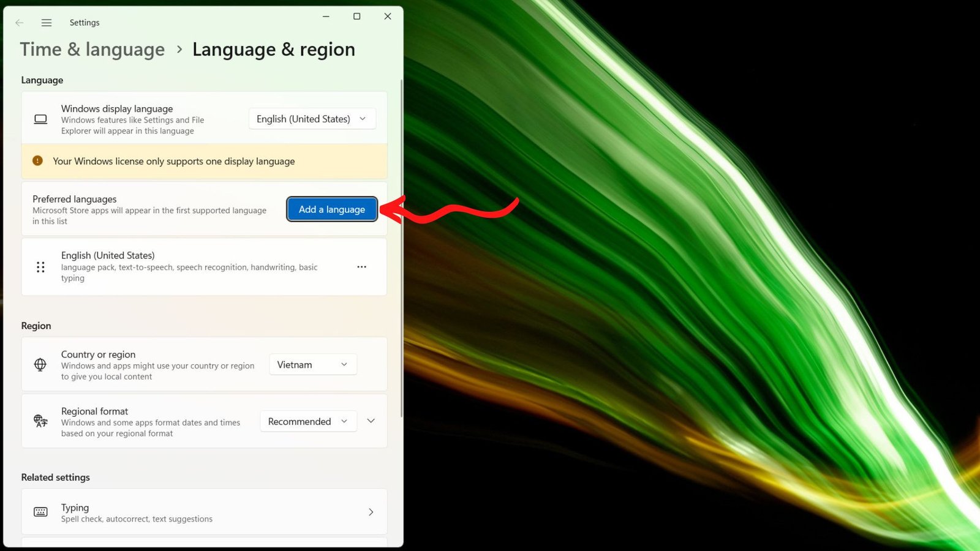Open more options for English (United States)
980x551 pixels.
coord(361,267)
